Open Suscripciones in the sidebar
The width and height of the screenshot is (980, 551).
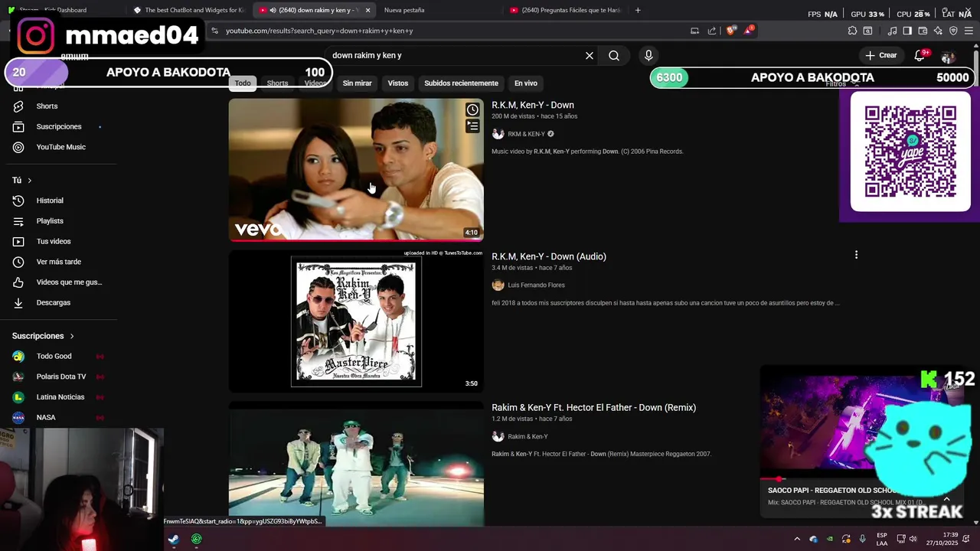pos(58,126)
